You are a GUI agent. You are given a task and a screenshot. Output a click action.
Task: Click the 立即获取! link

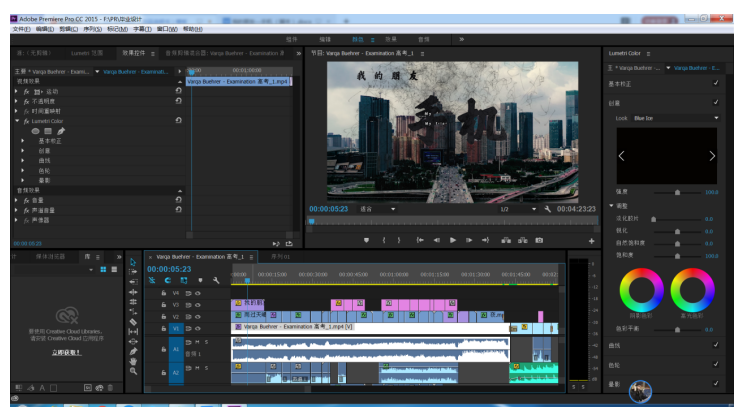[x=66, y=353]
